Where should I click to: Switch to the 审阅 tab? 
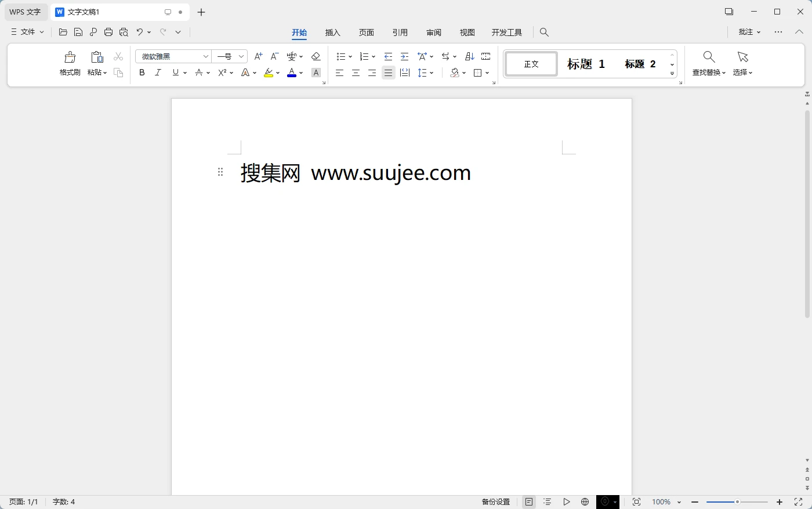434,33
